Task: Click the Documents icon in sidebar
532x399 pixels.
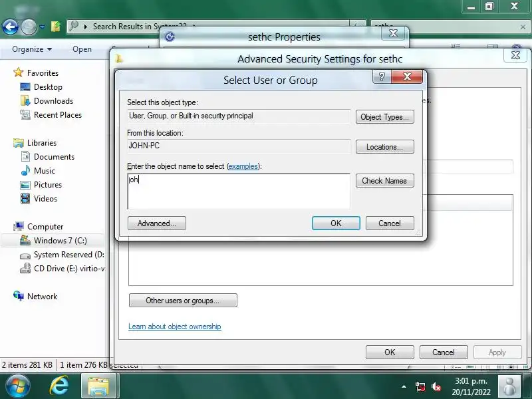Action: pyautogui.click(x=25, y=156)
